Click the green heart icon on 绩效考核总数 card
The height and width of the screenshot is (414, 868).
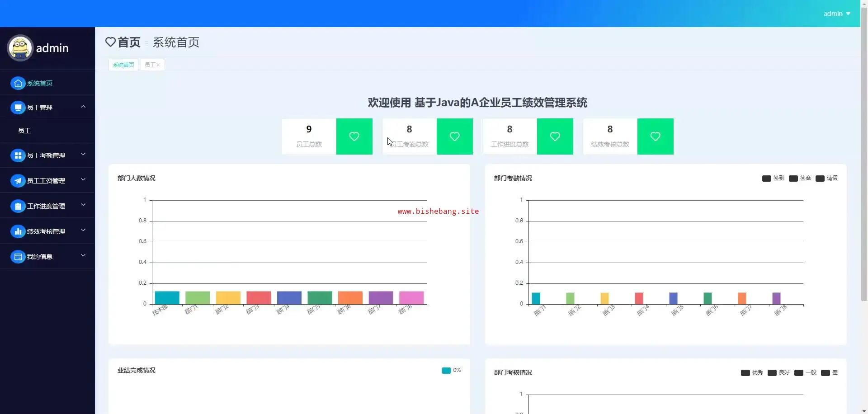click(x=656, y=136)
